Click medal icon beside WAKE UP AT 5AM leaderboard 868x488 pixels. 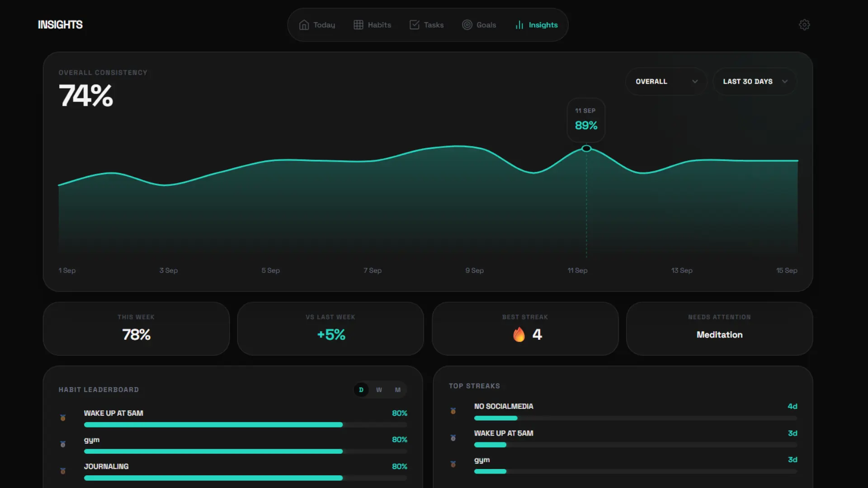click(x=63, y=418)
